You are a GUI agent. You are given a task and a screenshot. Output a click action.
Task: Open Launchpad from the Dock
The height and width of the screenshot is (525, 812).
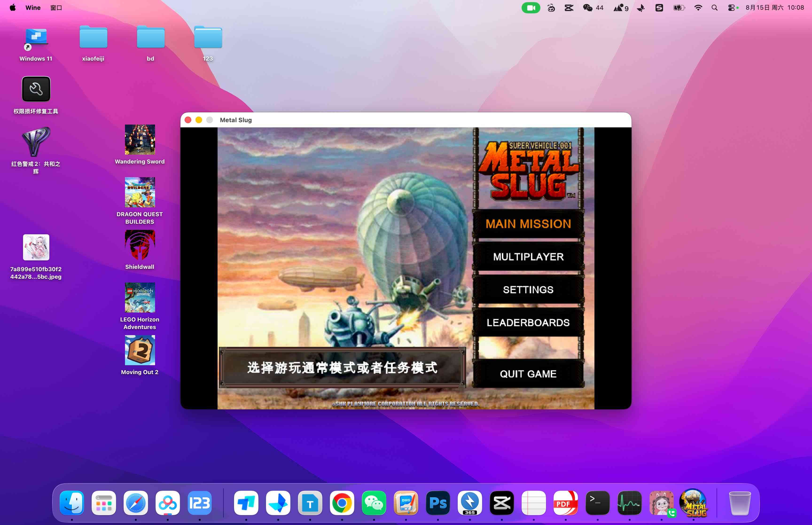tap(104, 503)
